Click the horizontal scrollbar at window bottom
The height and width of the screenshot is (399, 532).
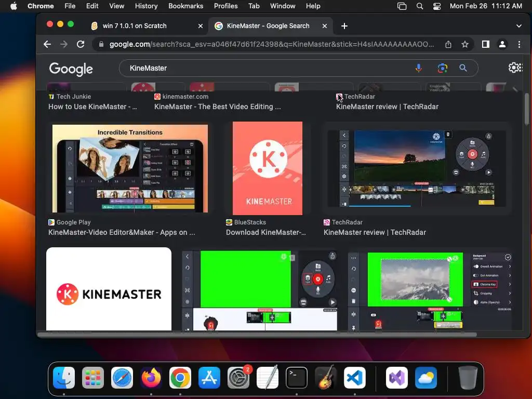[257, 335]
